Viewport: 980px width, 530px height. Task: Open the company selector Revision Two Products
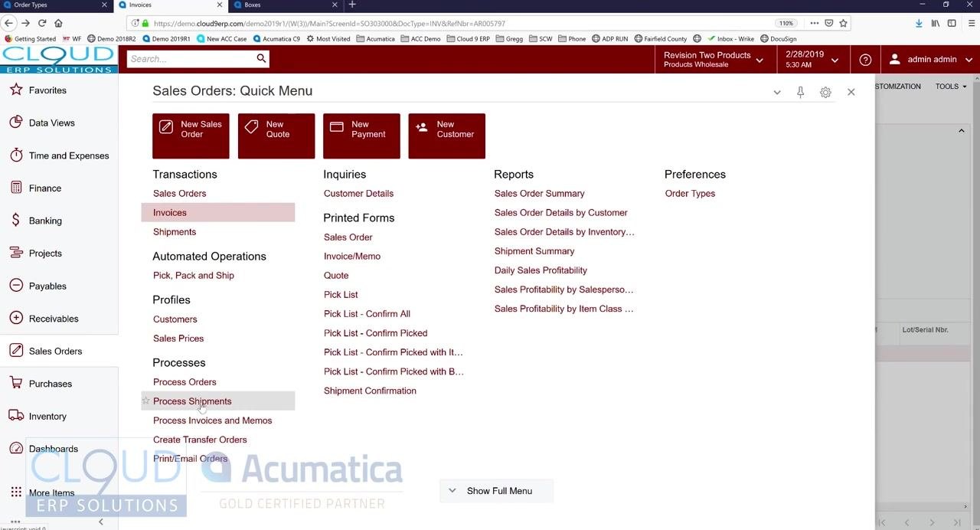(x=714, y=60)
